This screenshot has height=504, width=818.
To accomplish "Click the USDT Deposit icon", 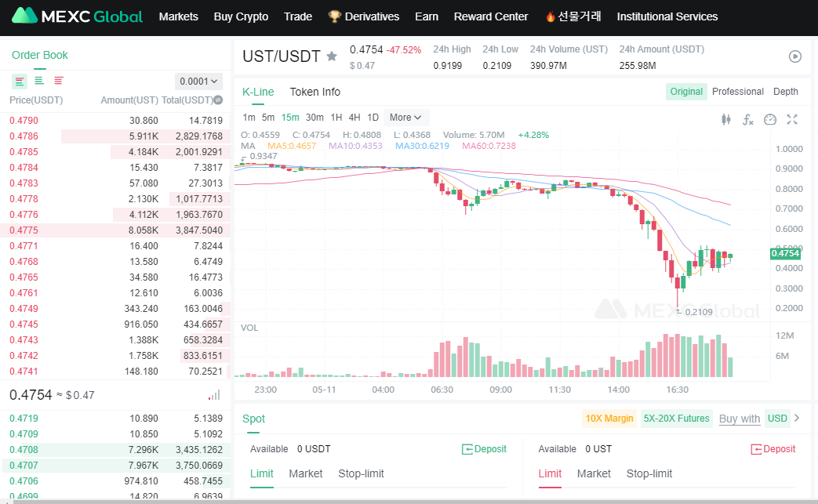I will point(467,449).
